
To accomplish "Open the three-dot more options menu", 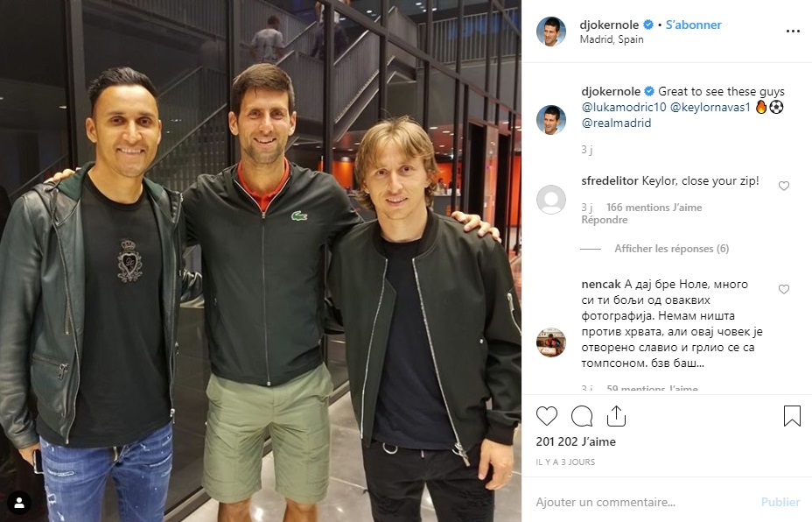I will point(793,32).
